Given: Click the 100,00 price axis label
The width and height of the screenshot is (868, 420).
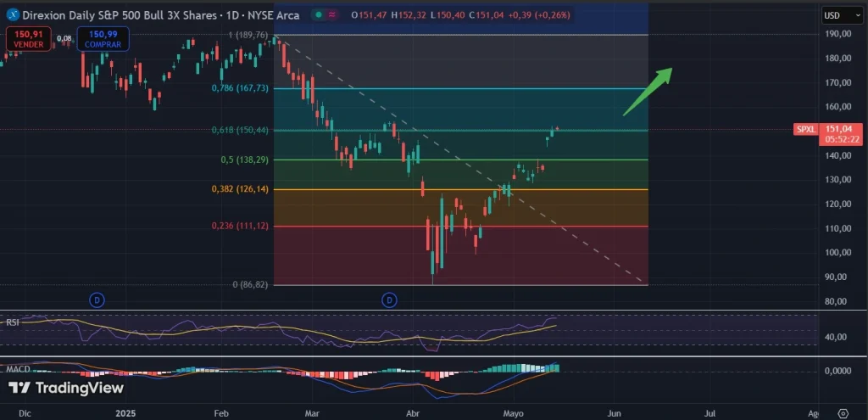Looking at the screenshot, I should click(837, 252).
